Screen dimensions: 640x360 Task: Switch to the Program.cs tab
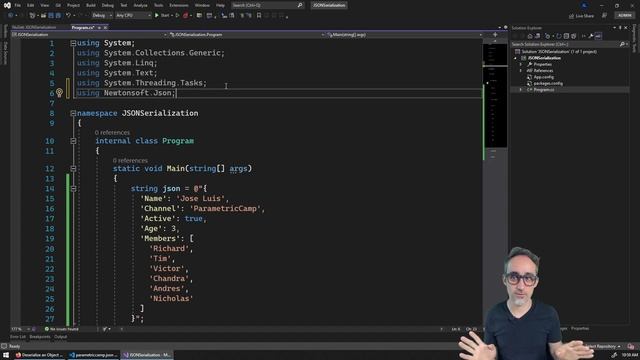pos(83,27)
